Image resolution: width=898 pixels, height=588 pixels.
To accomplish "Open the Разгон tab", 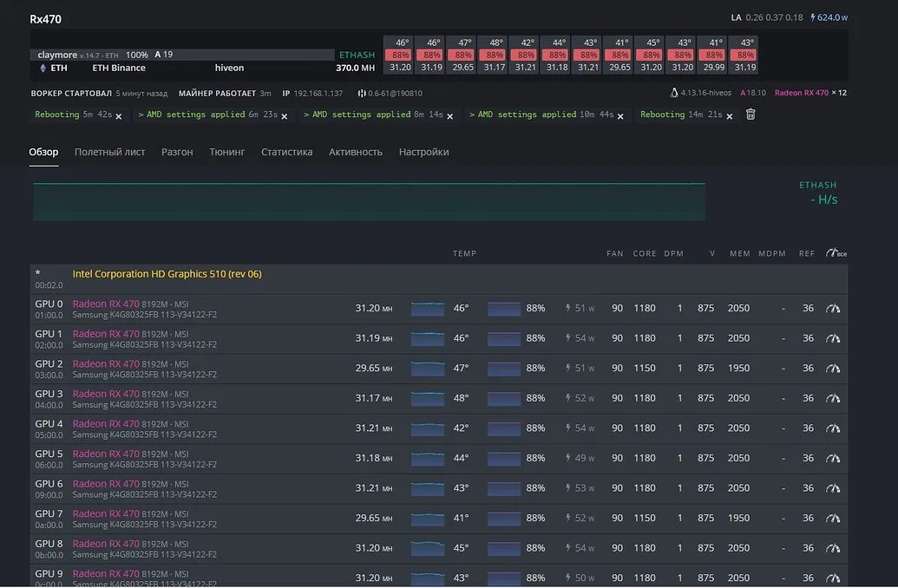I will pyautogui.click(x=177, y=153).
